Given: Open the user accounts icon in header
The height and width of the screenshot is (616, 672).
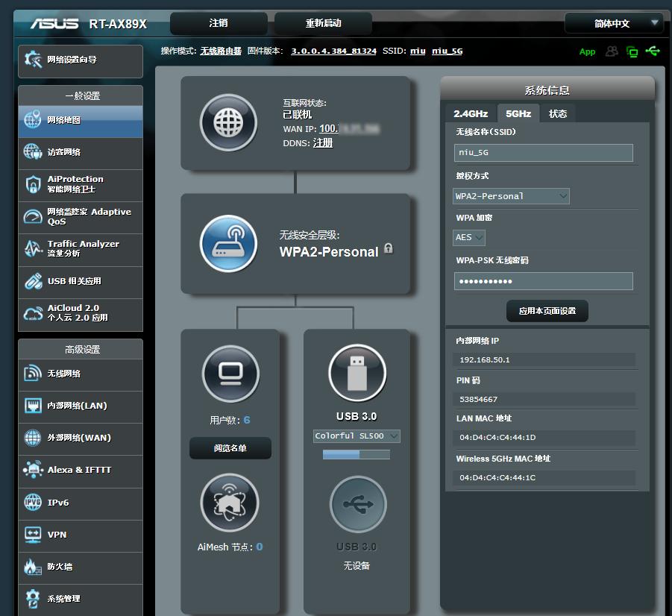Looking at the screenshot, I should click(x=612, y=51).
